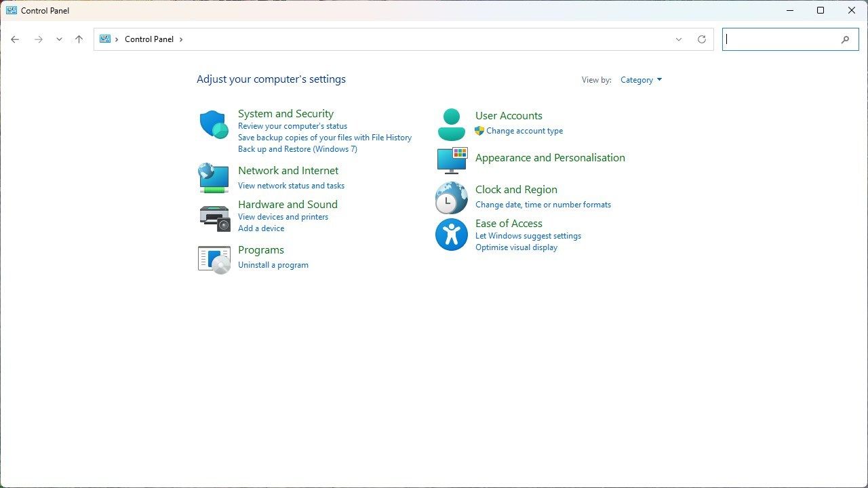
Task: Click Uninstall a program link
Action: pos(273,265)
